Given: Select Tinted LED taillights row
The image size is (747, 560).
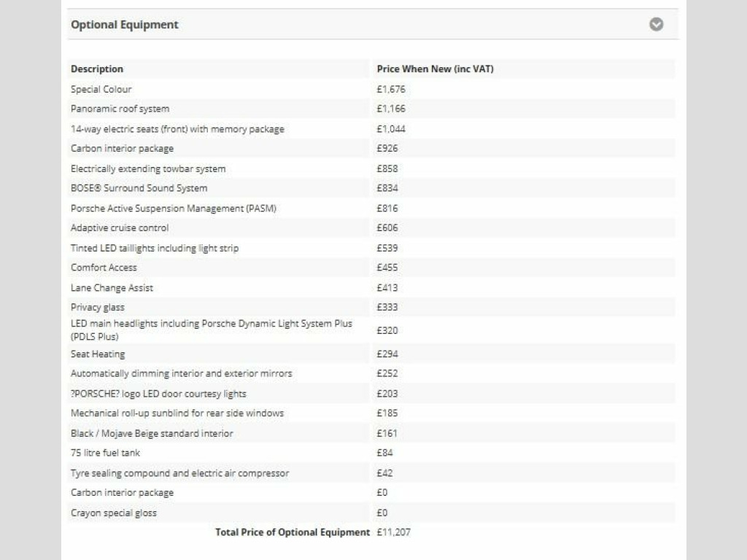Looking at the screenshot, I should click(155, 248).
